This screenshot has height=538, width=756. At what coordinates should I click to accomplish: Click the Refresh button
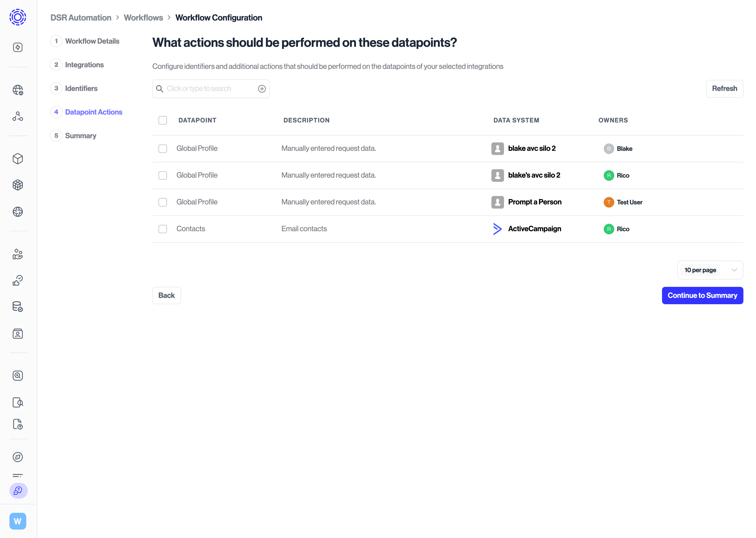pyautogui.click(x=724, y=88)
